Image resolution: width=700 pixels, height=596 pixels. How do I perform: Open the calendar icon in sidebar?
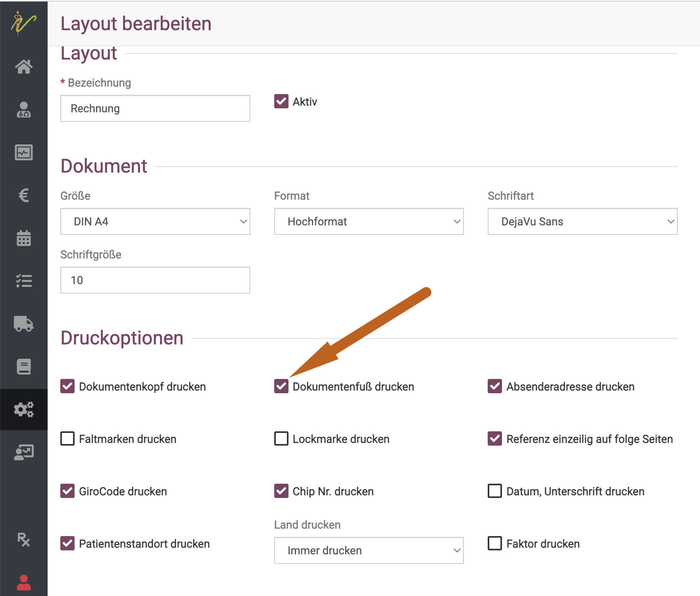(24, 238)
